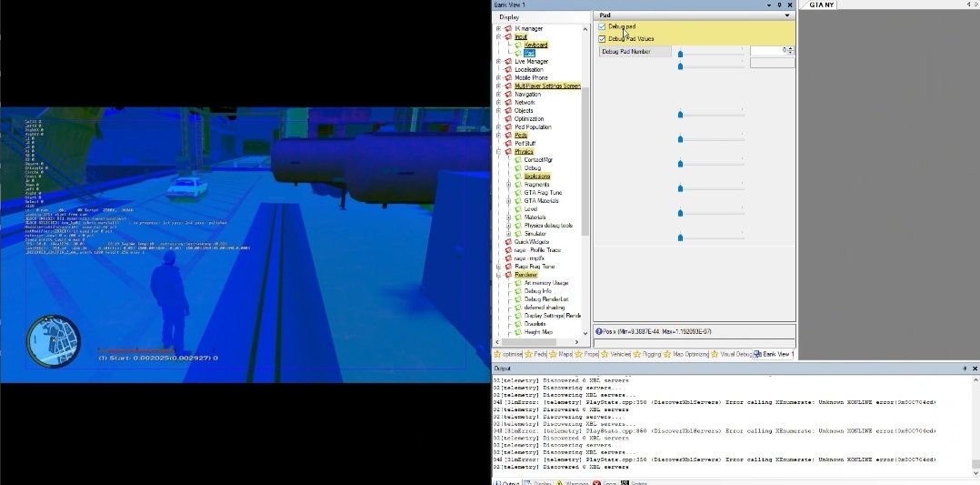Click the green icon beside Debug Info
Screen dimensions: 980x485
coord(518,291)
